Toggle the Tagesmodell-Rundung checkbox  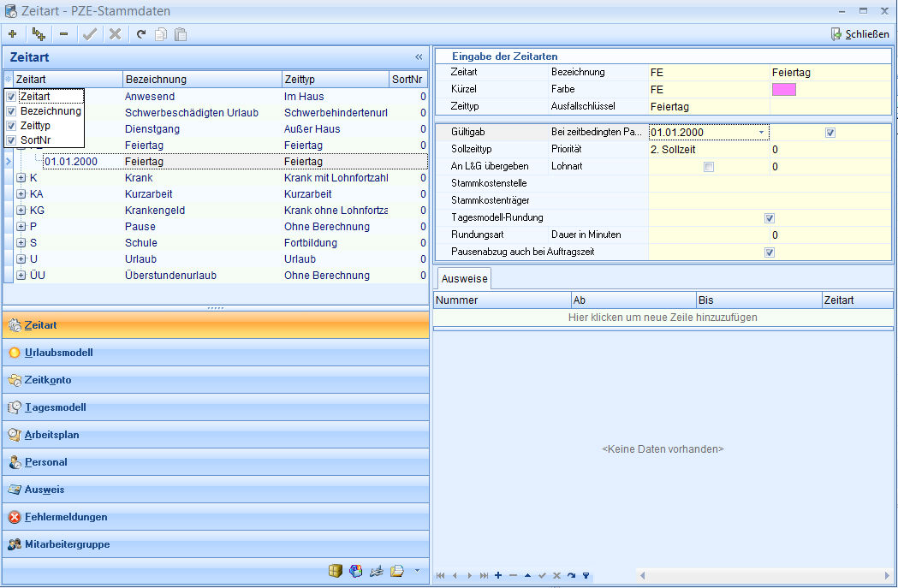[770, 218]
